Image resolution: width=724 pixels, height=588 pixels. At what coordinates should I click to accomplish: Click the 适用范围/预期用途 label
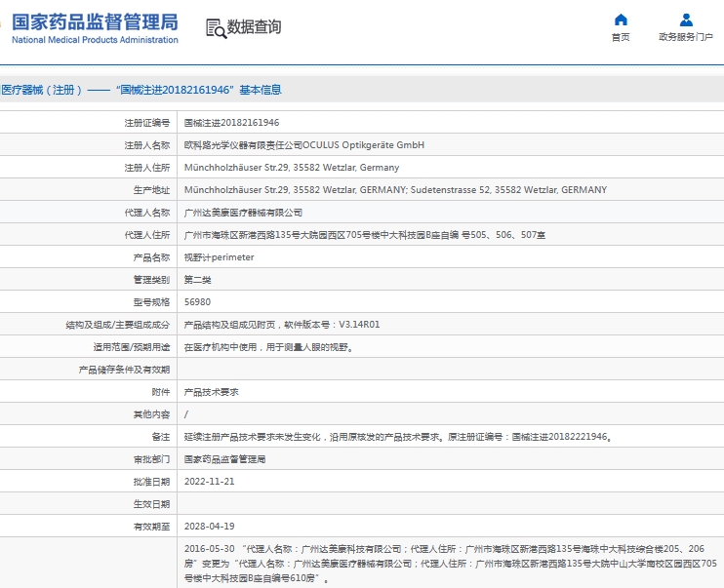pos(131,347)
